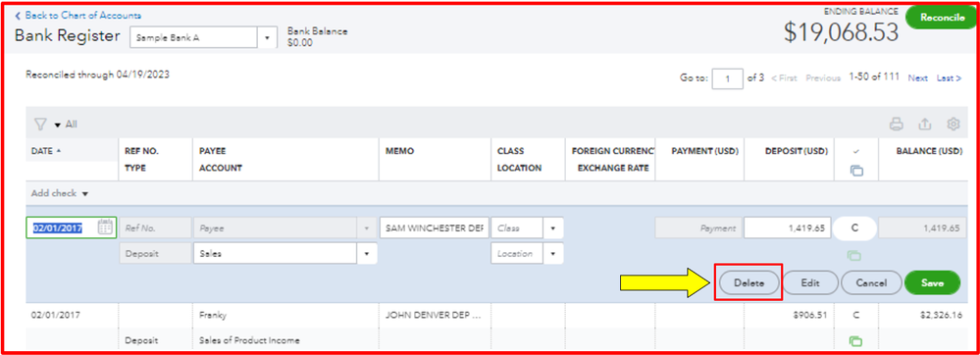Viewport: 980px width, 355px height.
Task: Jump to the Last page
Action: 949,78
